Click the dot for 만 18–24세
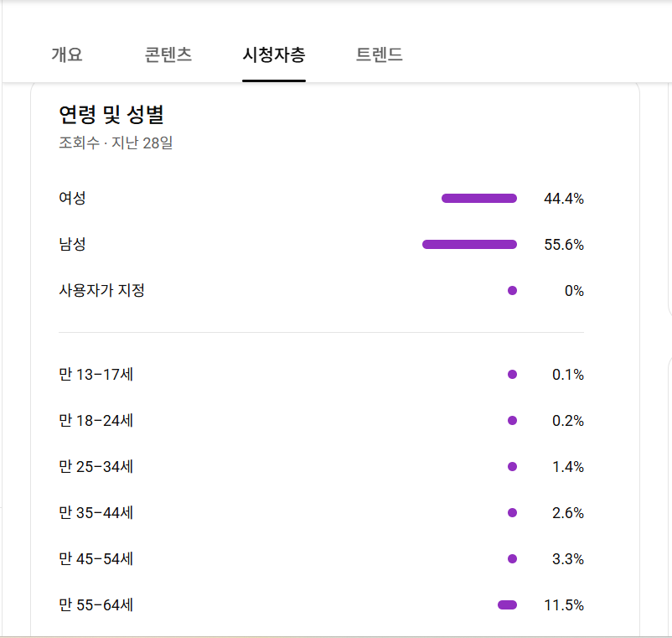 coord(512,421)
